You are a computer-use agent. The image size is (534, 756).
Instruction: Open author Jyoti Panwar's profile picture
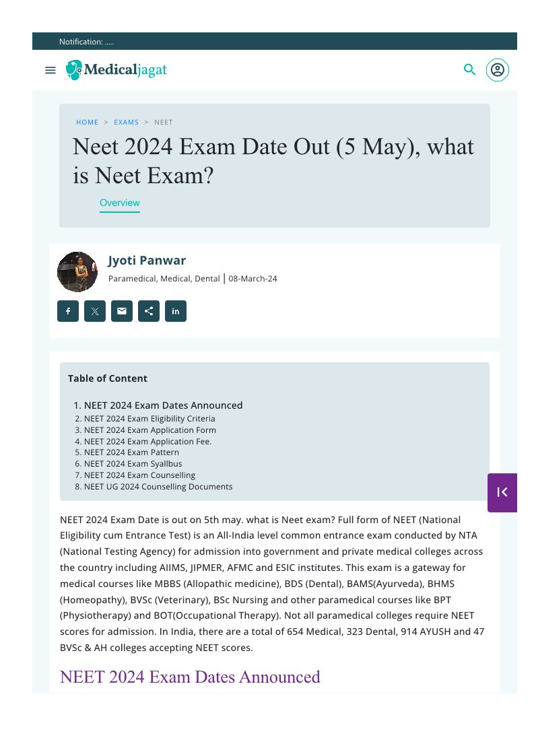77,272
